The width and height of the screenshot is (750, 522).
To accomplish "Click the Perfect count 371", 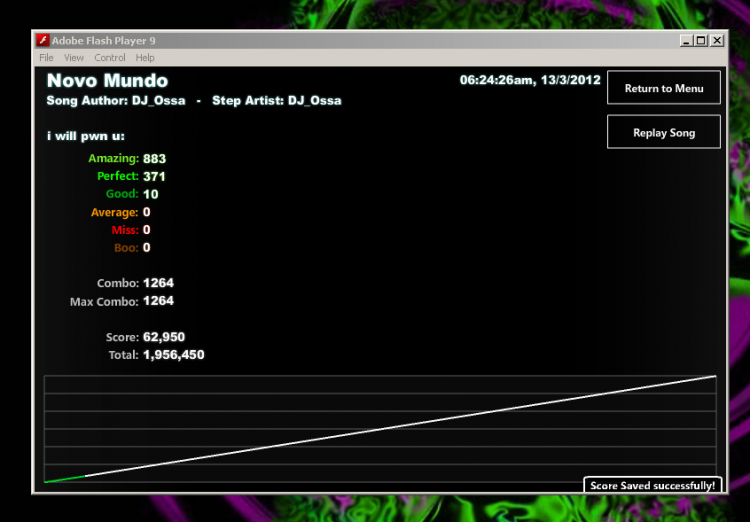I will tap(154, 176).
